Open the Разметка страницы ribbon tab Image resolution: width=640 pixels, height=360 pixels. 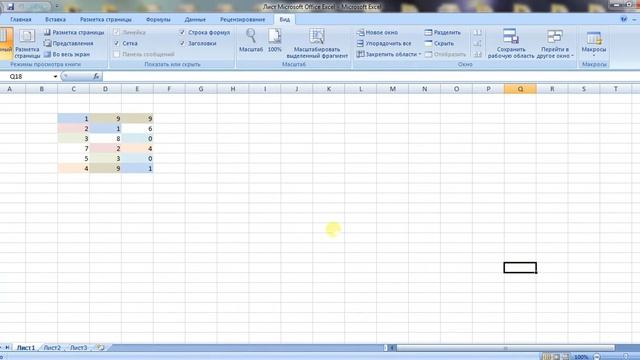[106, 20]
